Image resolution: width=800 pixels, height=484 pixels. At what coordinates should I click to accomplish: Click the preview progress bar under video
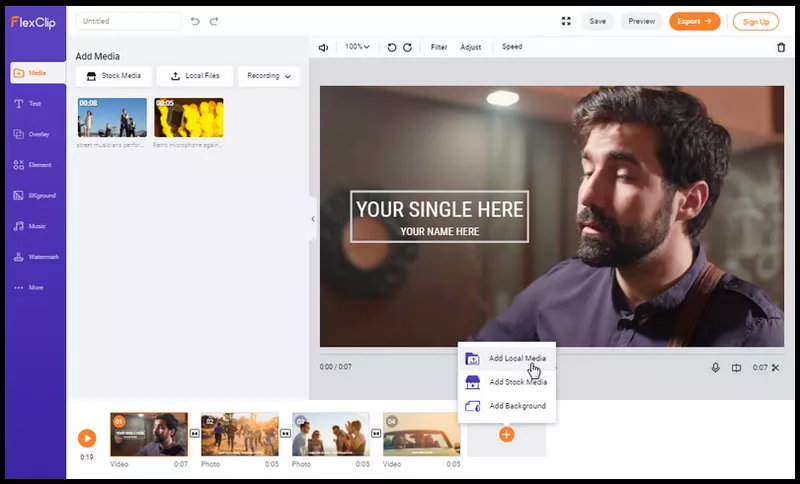pyautogui.click(x=552, y=353)
